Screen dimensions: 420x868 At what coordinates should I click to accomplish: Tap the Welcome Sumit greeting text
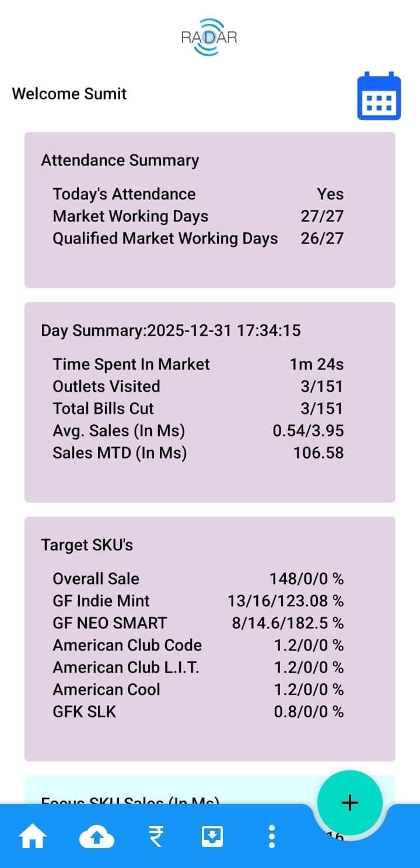pyautogui.click(x=69, y=94)
